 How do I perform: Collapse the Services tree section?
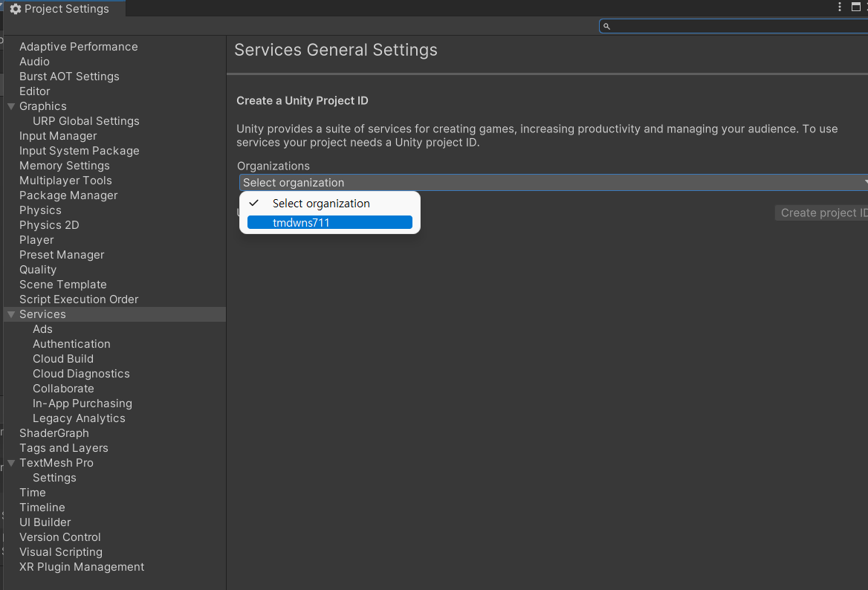pyautogui.click(x=11, y=314)
